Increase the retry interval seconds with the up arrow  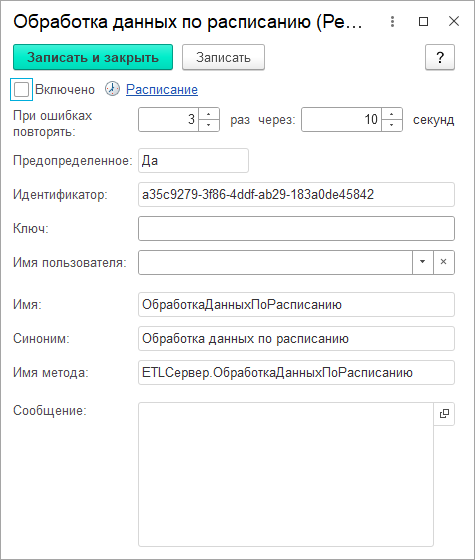pos(392,114)
